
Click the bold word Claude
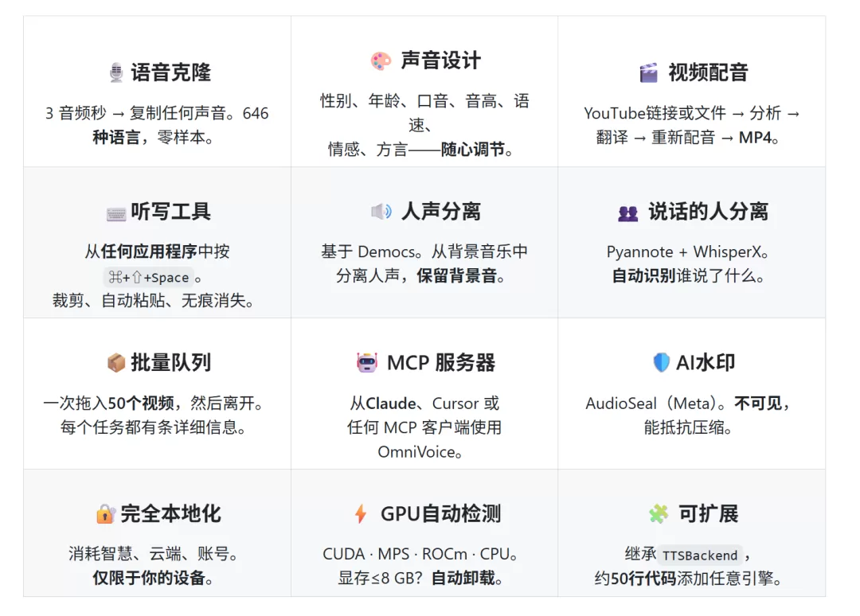[390, 404]
